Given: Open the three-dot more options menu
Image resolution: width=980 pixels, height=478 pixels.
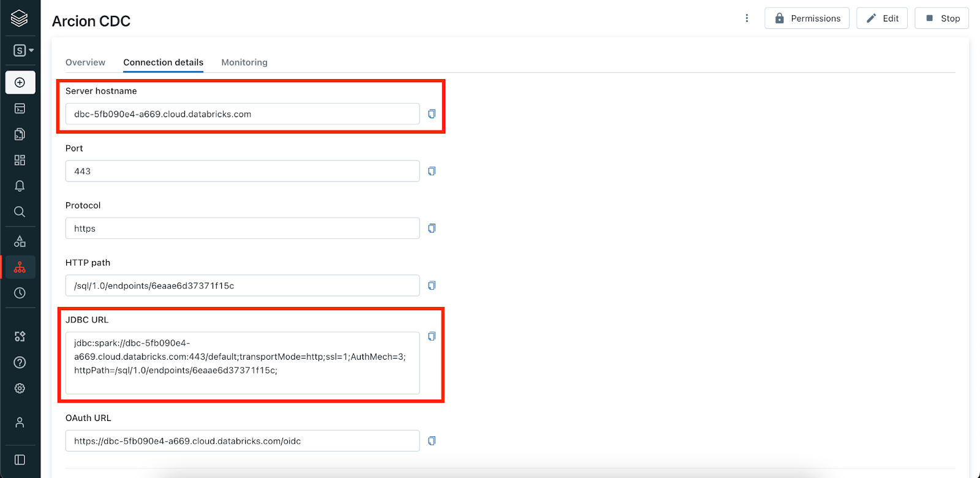Looking at the screenshot, I should pos(747,18).
